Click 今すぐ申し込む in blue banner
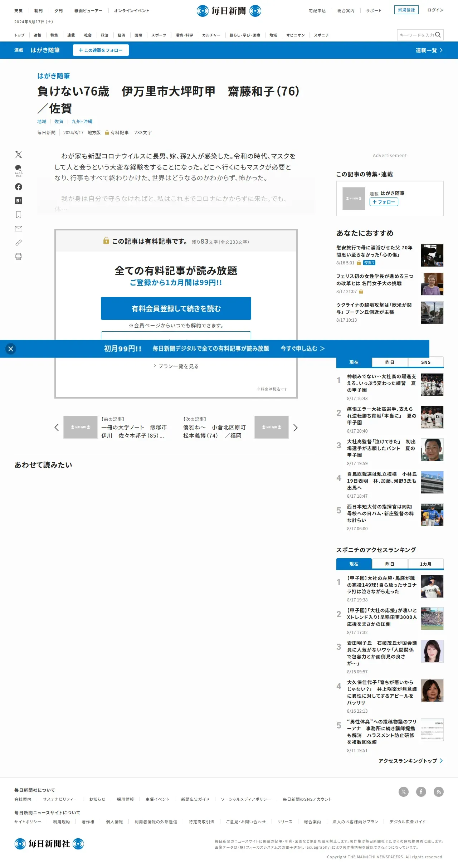458x868 pixels. 302,348
